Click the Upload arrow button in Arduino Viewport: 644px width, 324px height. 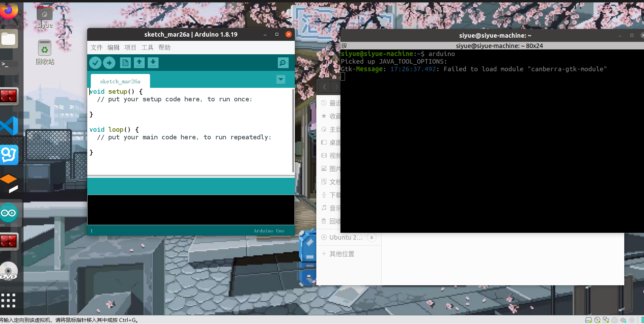tap(109, 63)
